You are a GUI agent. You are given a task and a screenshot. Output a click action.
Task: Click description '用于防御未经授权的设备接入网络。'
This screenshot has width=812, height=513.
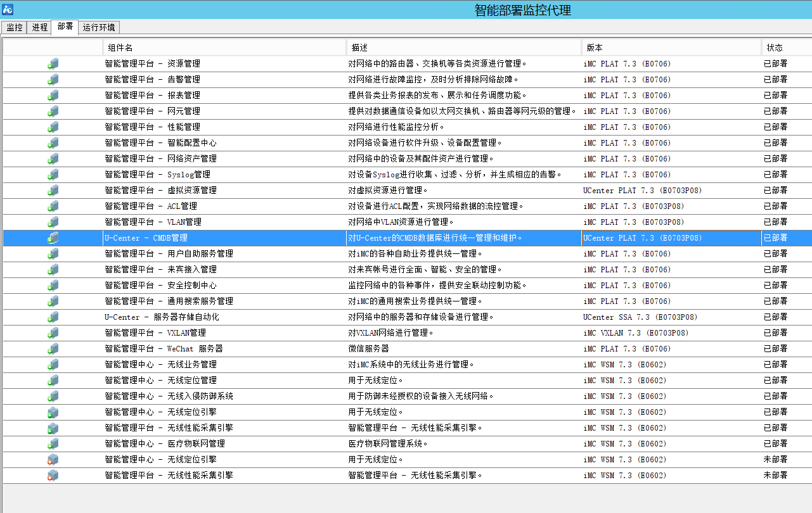[421, 396]
